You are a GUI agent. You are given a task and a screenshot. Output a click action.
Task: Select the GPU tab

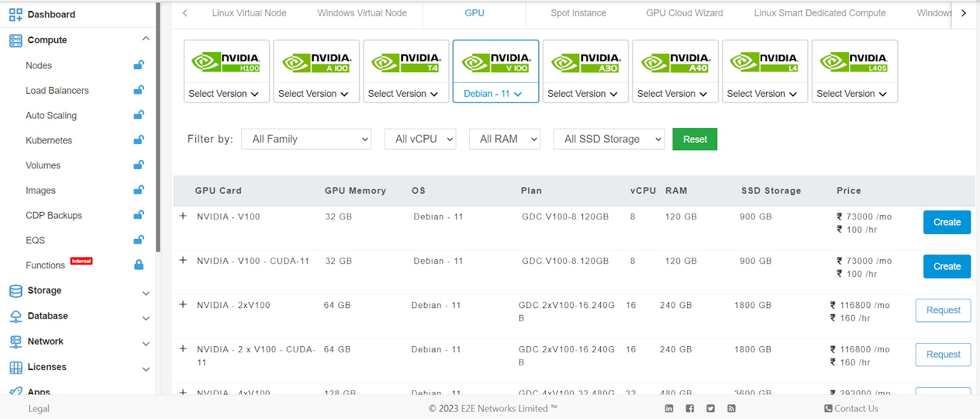coord(475,13)
